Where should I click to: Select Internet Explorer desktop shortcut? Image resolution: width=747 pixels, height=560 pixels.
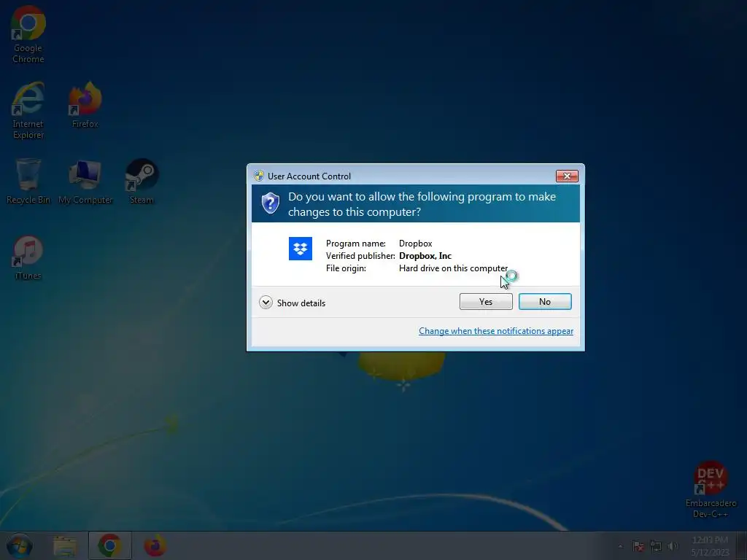click(x=28, y=111)
